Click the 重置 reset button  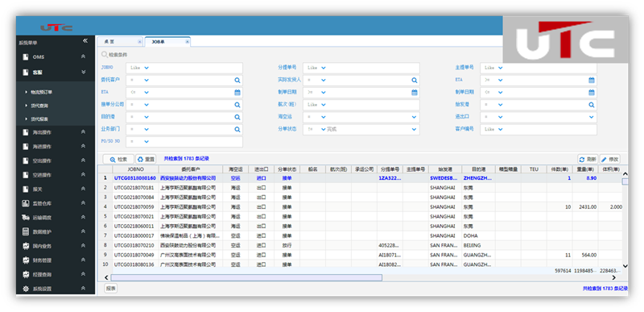tap(146, 159)
